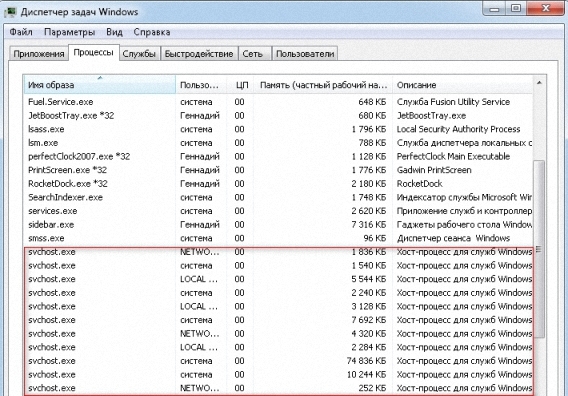Viewport: 568px width, 396px height.
Task: Select the PrintScreen.exe *32 process
Action: (x=278, y=170)
